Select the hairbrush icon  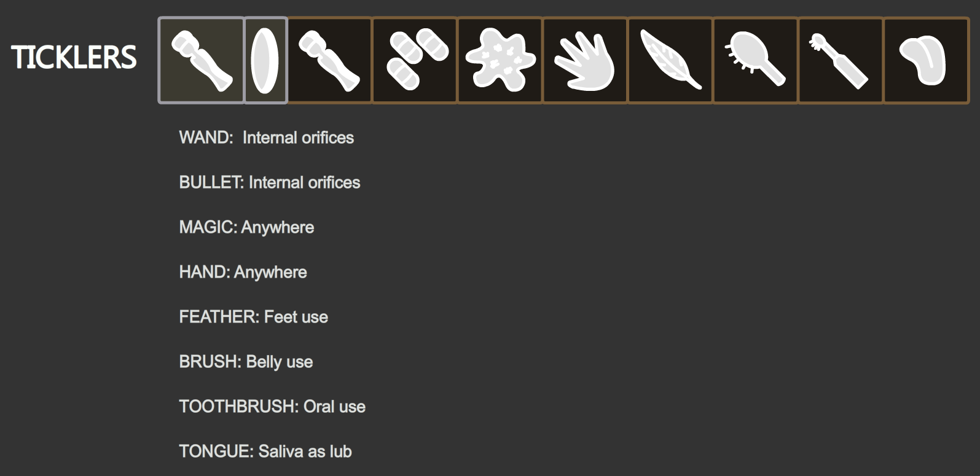click(756, 60)
